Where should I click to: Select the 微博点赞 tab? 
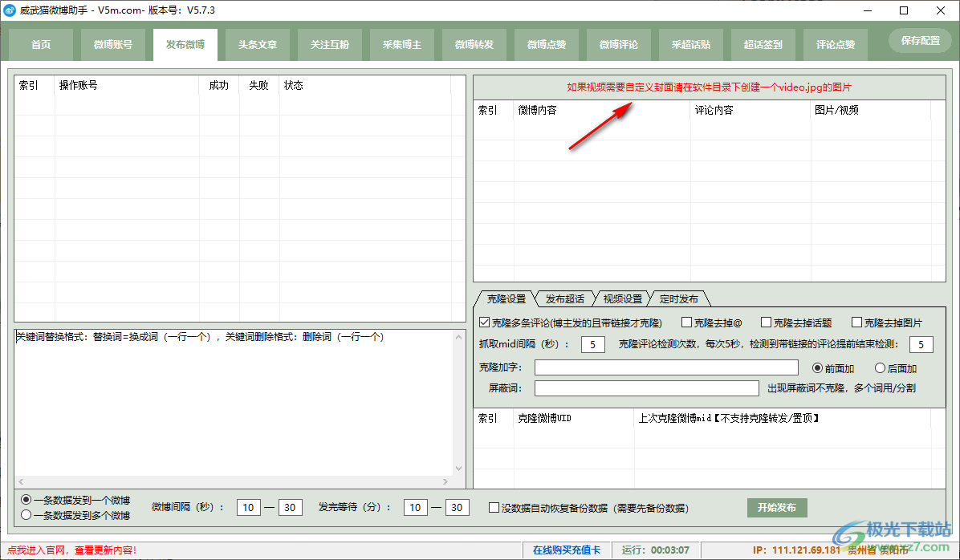click(x=547, y=45)
